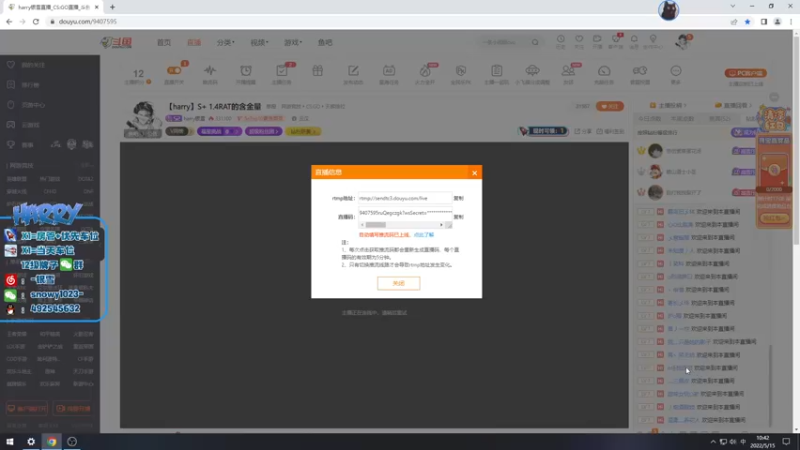Open the pulse waveform streamer tool
800x450 pixels.
[x=210, y=73]
